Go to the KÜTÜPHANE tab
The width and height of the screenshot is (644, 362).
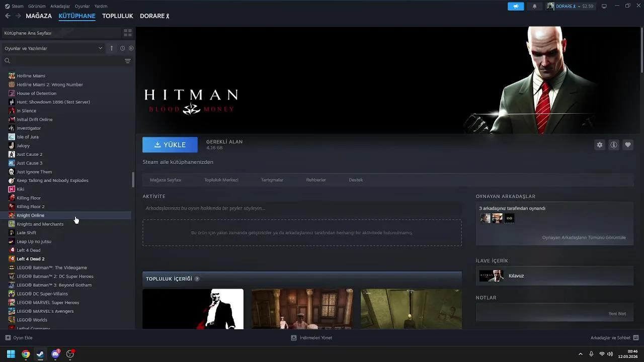point(77,16)
